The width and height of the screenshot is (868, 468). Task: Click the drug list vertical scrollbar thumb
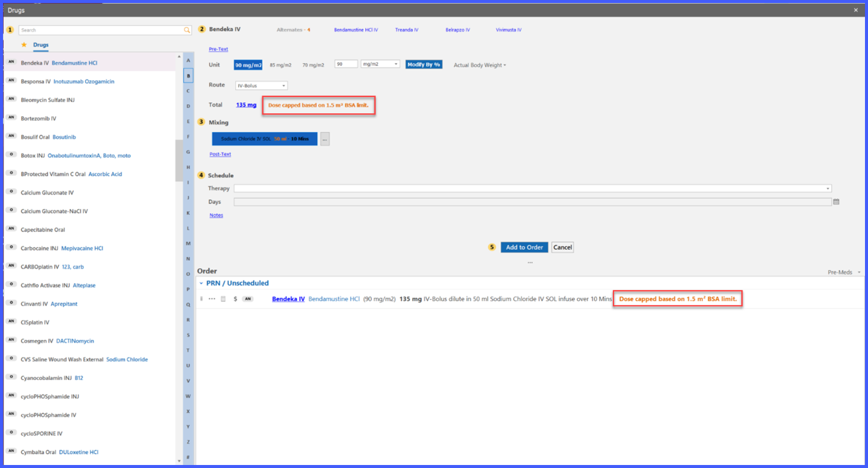(x=179, y=160)
